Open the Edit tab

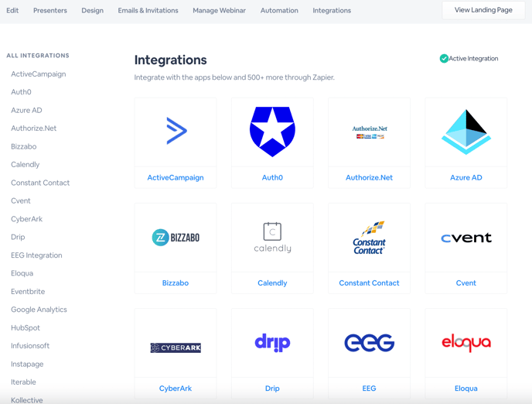(x=12, y=11)
